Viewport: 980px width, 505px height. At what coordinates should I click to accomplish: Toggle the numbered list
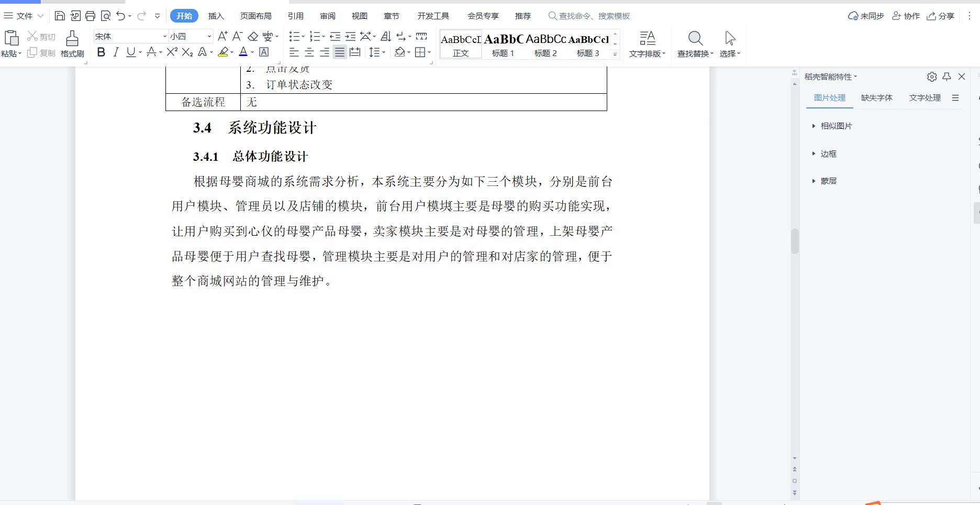click(315, 36)
